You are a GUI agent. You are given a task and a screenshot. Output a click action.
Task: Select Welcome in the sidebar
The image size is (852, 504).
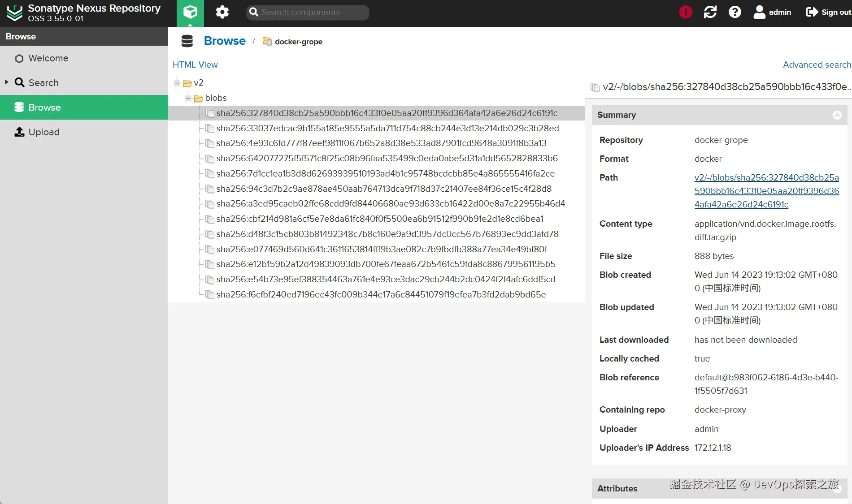coord(48,58)
